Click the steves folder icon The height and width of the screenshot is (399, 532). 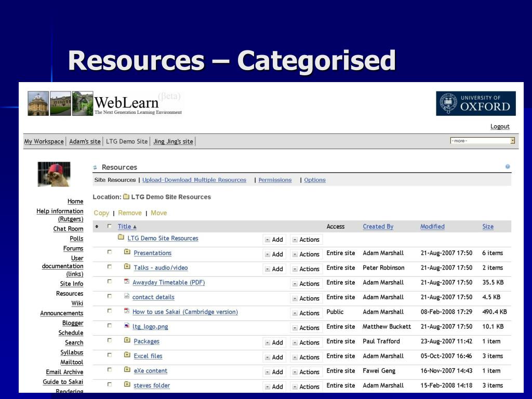pos(127,384)
